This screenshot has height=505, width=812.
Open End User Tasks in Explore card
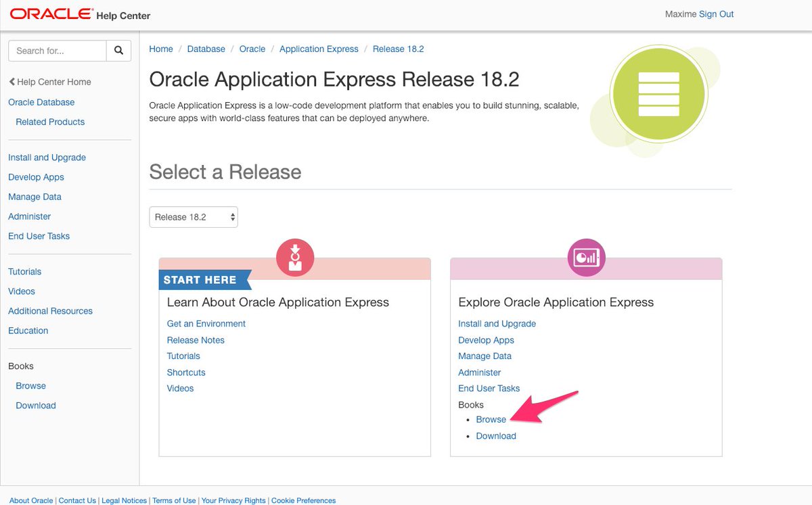[x=489, y=389]
